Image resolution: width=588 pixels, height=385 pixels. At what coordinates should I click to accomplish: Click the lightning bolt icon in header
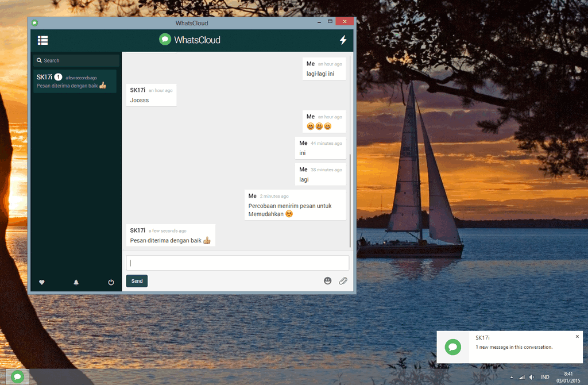point(343,40)
